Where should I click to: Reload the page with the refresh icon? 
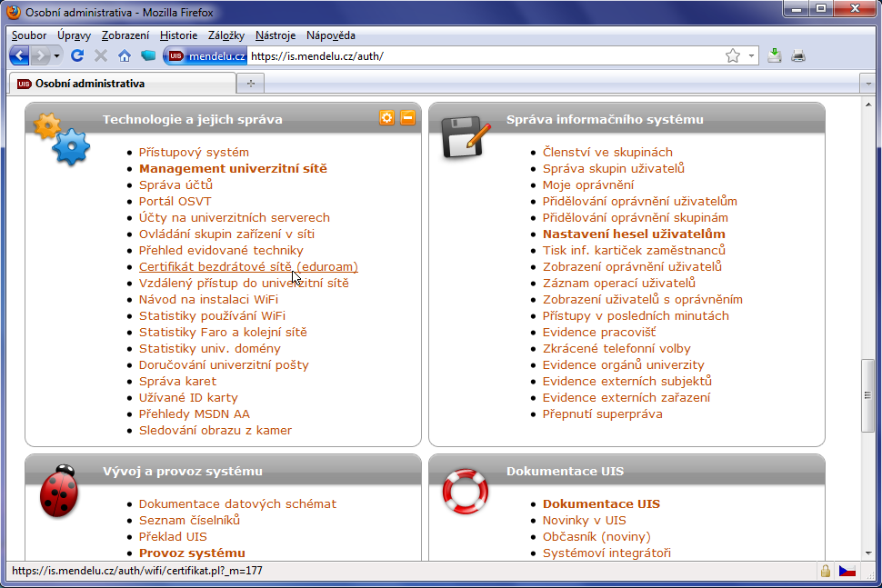click(77, 55)
